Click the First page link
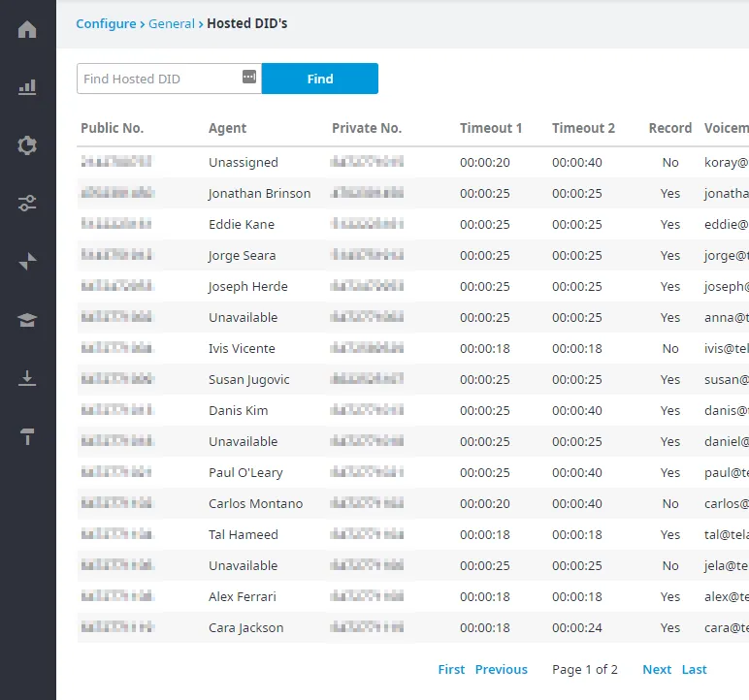The width and height of the screenshot is (749, 700). [451, 669]
